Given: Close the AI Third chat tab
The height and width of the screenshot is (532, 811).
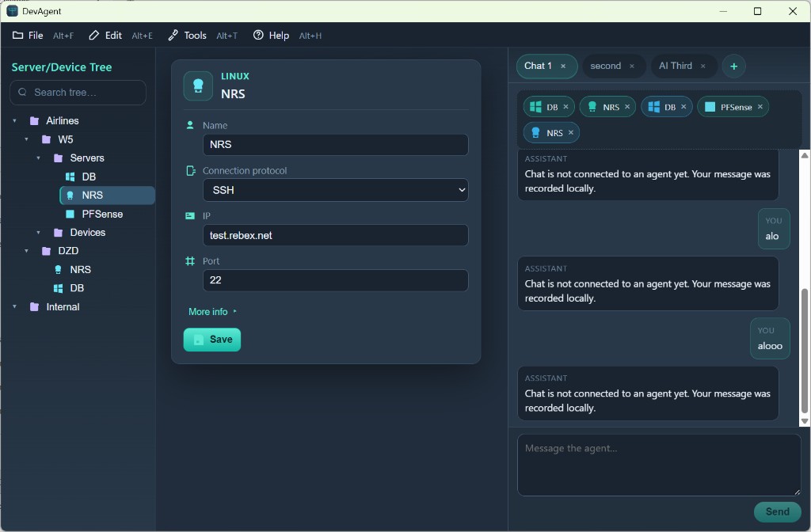Looking at the screenshot, I should [x=703, y=66].
